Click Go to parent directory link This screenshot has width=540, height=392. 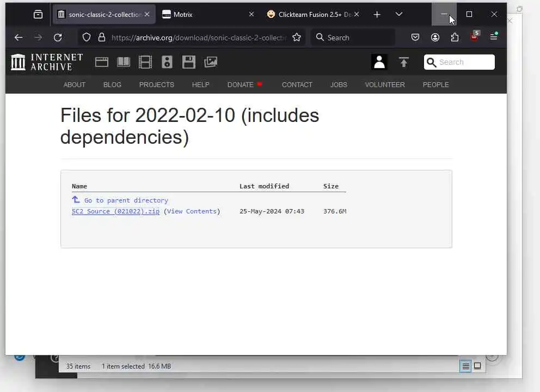[x=126, y=200]
